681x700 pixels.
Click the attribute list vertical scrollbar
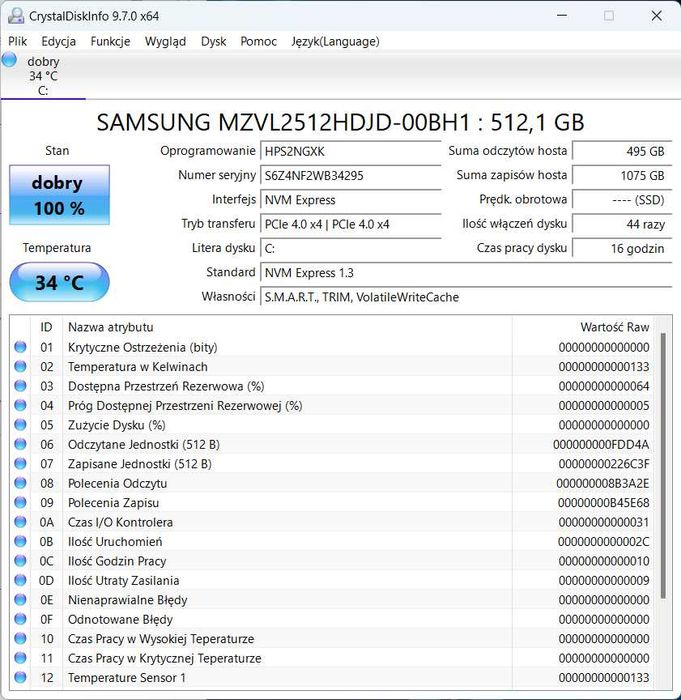[x=663, y=466]
